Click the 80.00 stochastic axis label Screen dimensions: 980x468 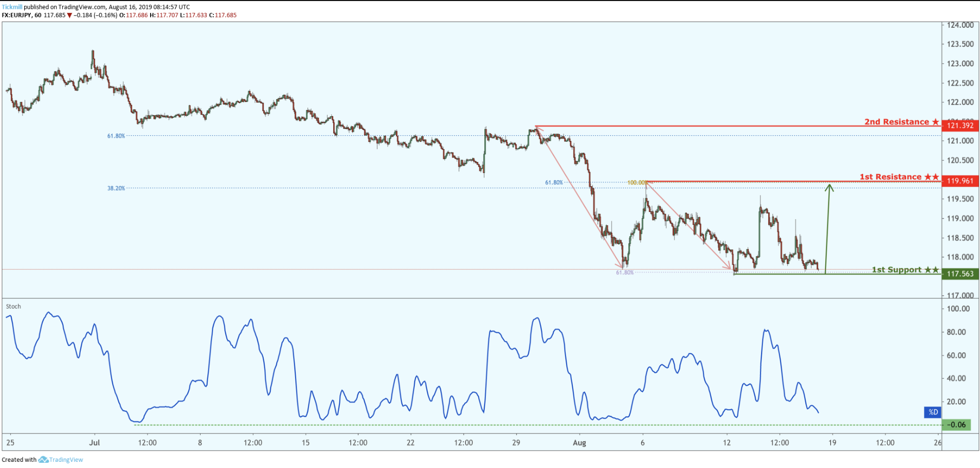pos(956,332)
